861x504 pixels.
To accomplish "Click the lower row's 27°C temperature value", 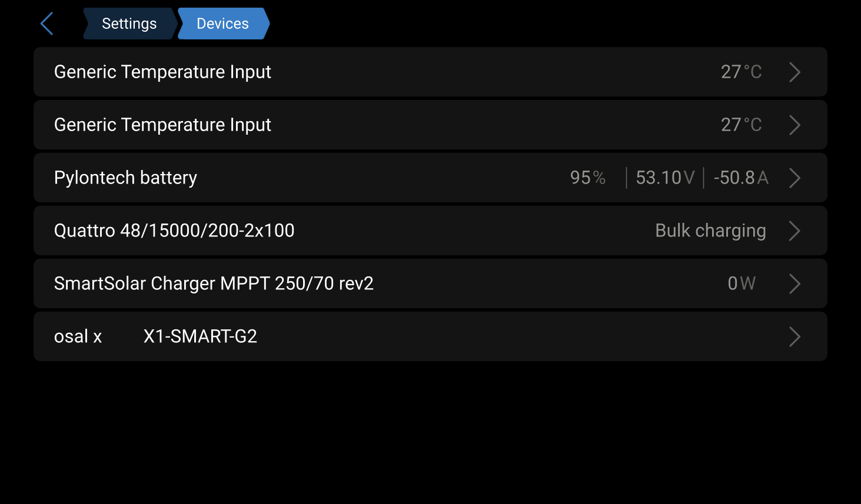I will 741,125.
